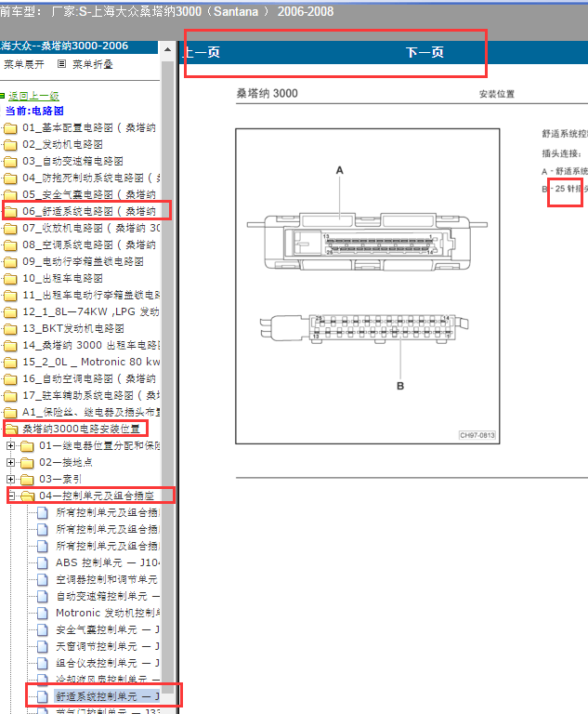Click 安装位置 header text

(x=497, y=94)
